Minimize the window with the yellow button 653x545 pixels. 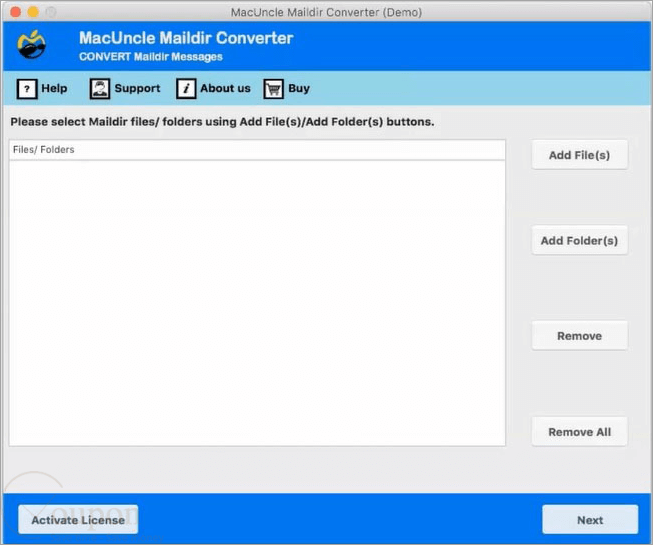(33, 12)
